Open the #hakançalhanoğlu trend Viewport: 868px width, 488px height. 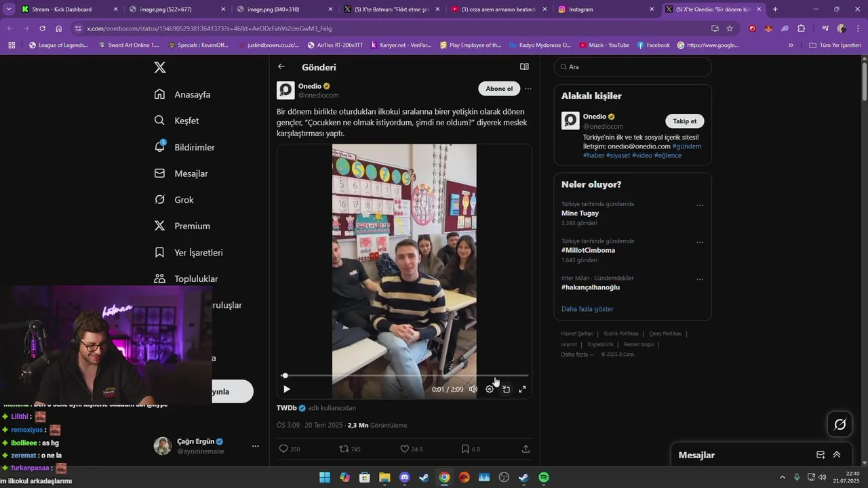pos(591,287)
